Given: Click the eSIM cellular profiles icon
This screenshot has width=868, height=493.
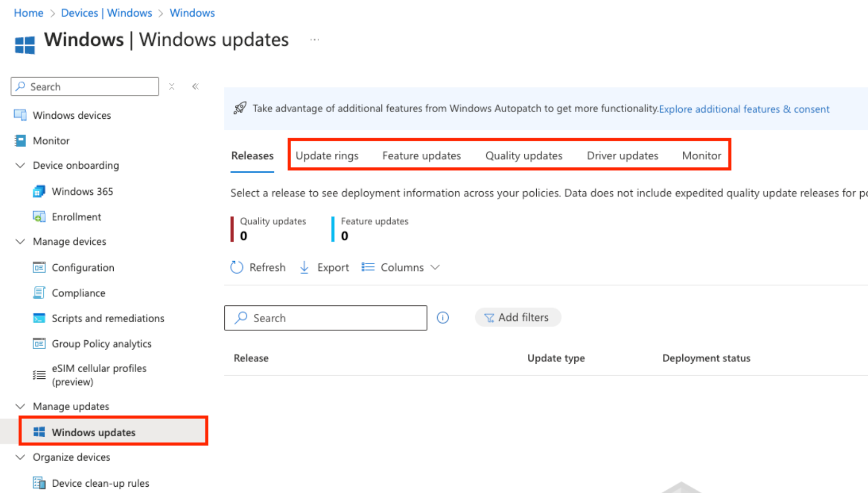Looking at the screenshot, I should (39, 375).
